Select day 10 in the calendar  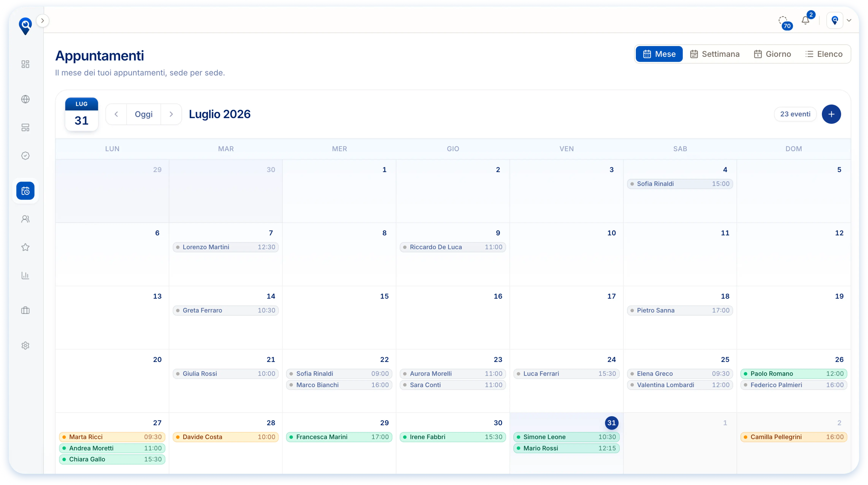click(611, 233)
